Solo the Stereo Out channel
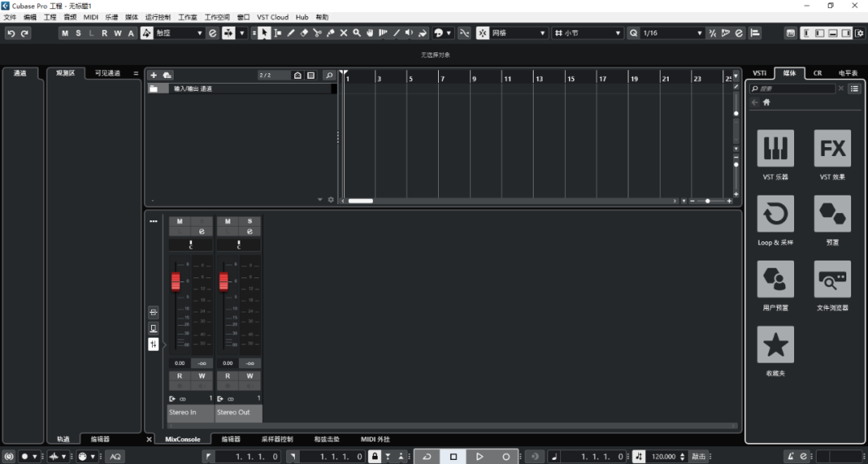This screenshot has height=464, width=868. pyautogui.click(x=250, y=221)
